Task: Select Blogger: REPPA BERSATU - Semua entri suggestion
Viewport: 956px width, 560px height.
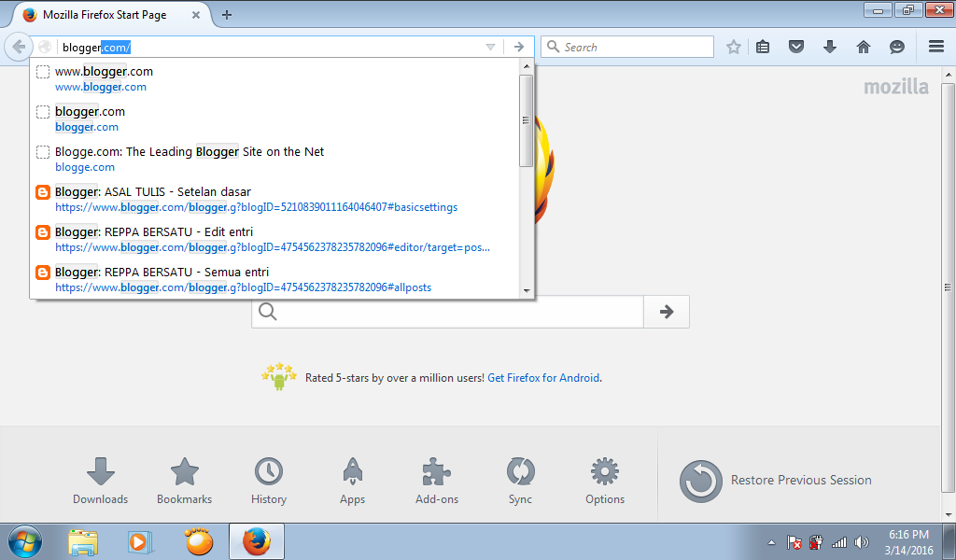Action: coord(274,280)
